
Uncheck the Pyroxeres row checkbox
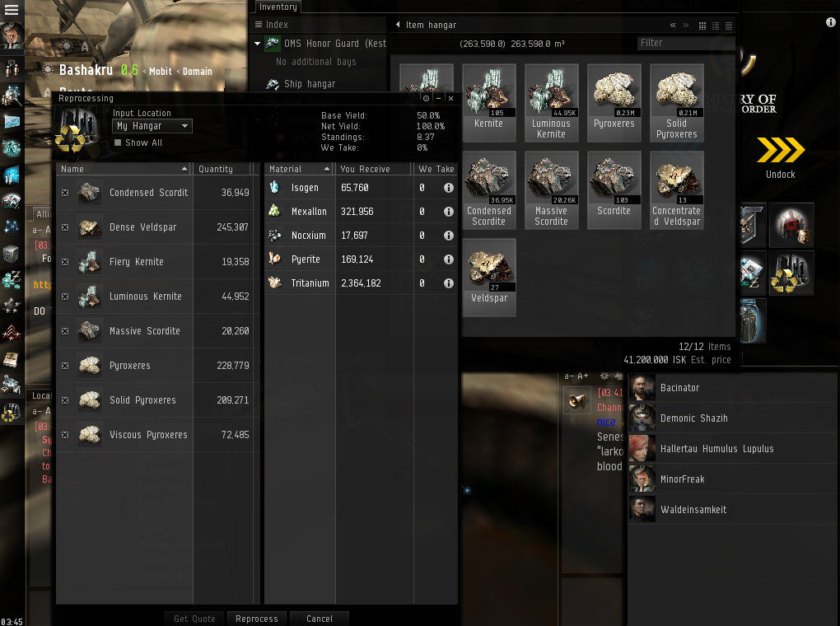tap(65, 366)
